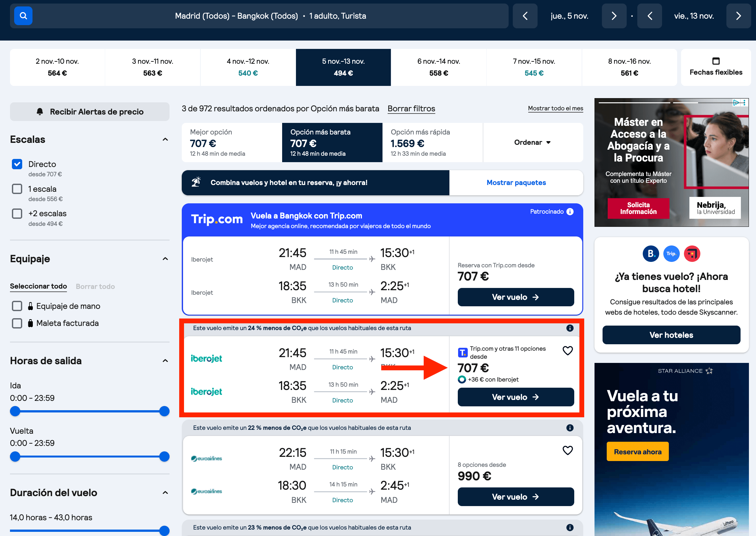Switch to Opción más rápida tab
This screenshot has height=536, width=756.
(432, 143)
